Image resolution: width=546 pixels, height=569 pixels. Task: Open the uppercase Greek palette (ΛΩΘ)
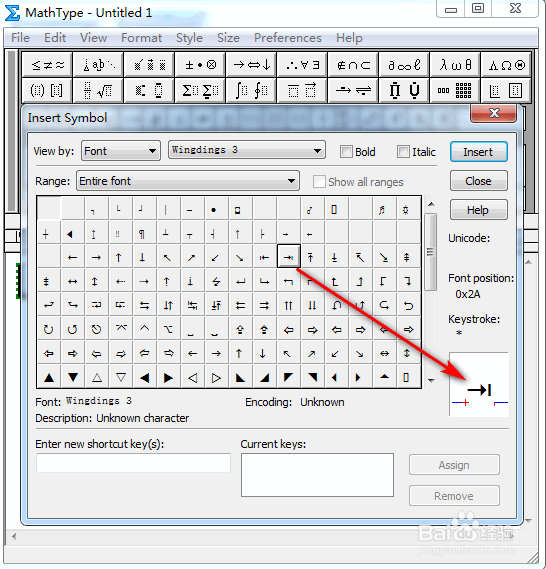[x=506, y=65]
